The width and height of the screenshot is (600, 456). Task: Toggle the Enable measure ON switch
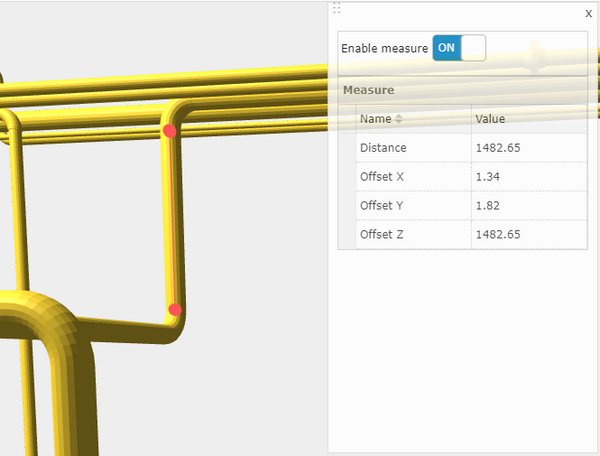coord(459,48)
